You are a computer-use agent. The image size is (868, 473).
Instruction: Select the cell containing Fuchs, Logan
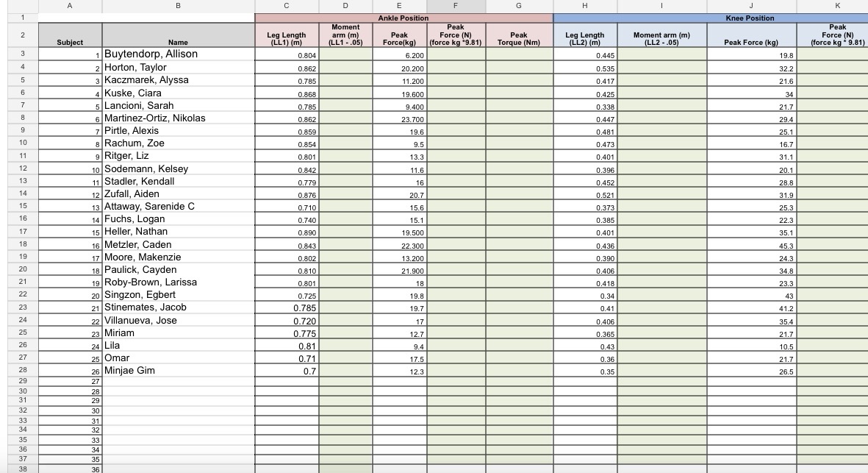click(179, 219)
